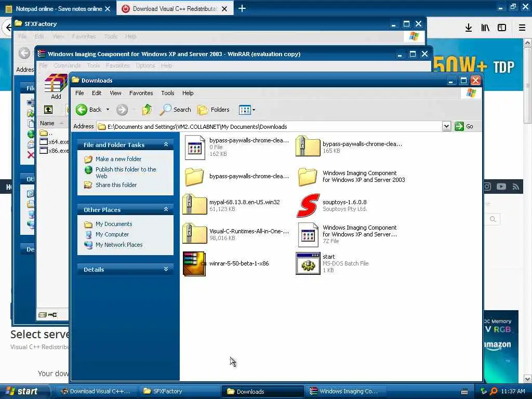Select the mypal-68.13.8.en-US.win32 archive

pyautogui.click(x=194, y=204)
